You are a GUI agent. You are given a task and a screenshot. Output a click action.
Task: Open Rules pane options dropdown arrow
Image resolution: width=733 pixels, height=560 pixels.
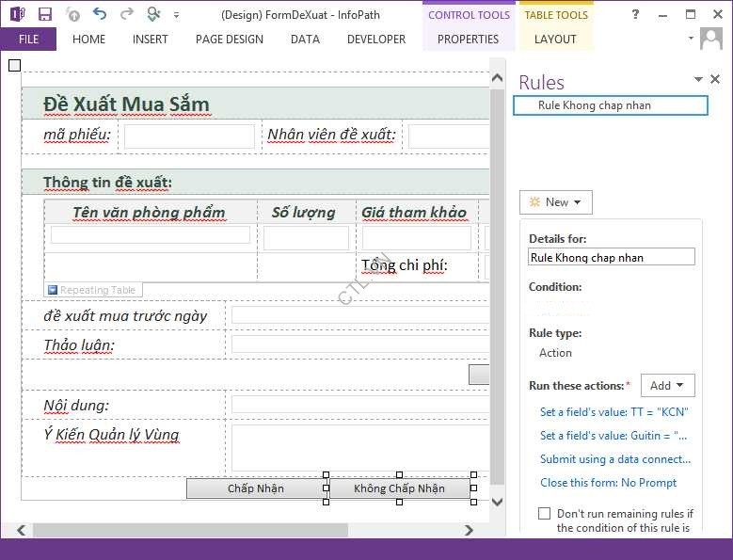click(698, 80)
